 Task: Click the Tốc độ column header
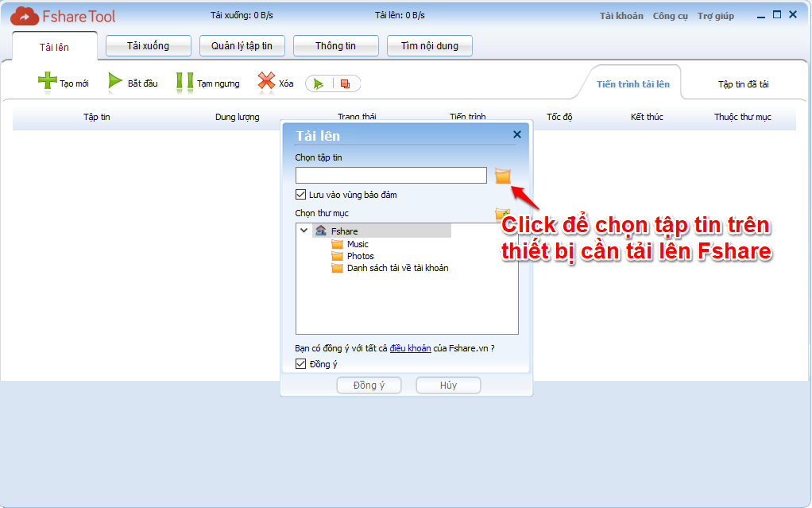click(559, 117)
